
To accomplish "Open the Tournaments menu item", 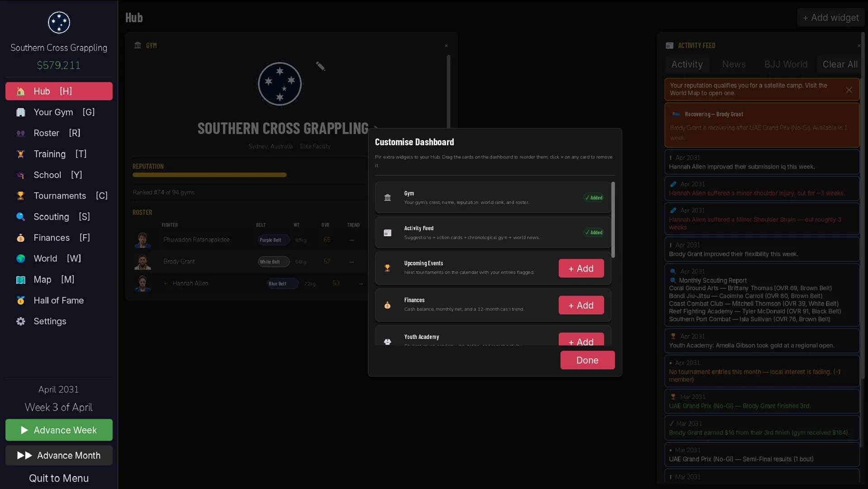I will (x=59, y=196).
